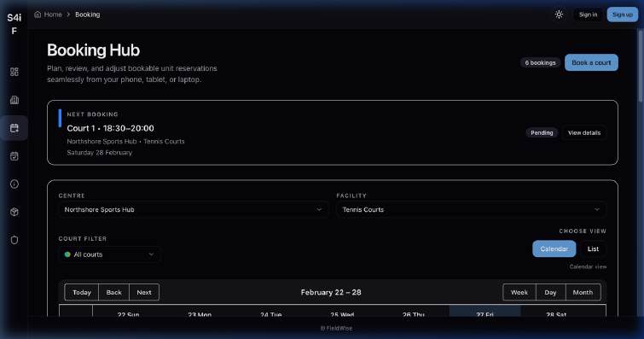
Task: Open the Facility dropdown Tennis Courts
Action: point(471,209)
